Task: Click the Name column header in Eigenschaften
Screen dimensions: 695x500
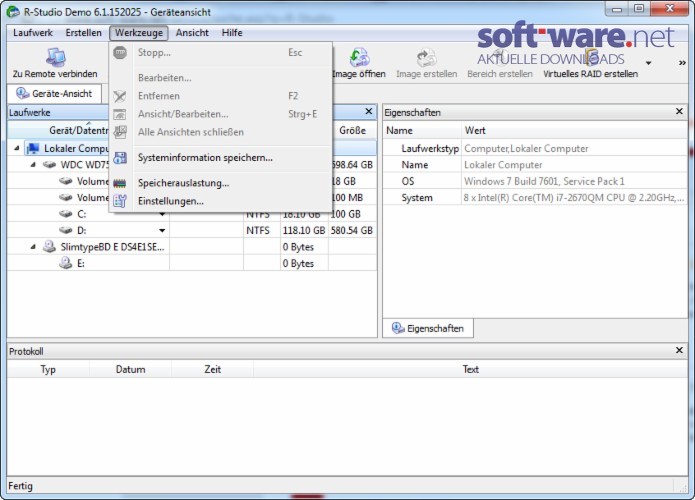Action: 422,130
